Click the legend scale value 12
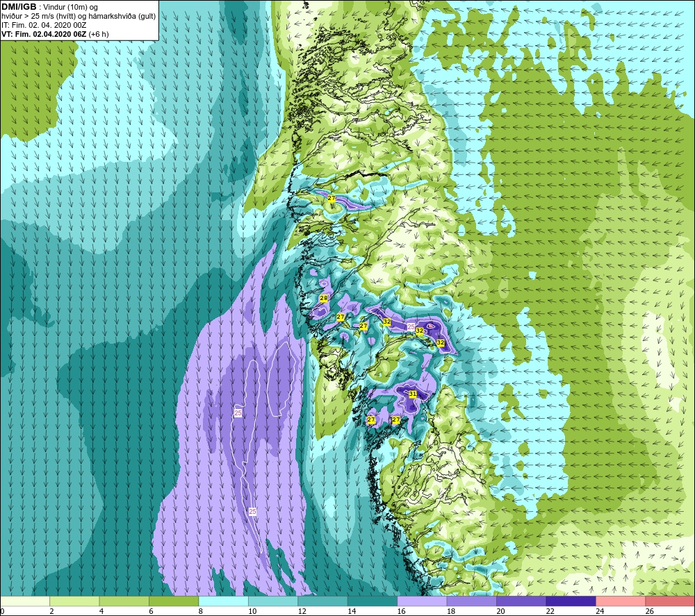This screenshot has height=616, width=695. click(302, 611)
